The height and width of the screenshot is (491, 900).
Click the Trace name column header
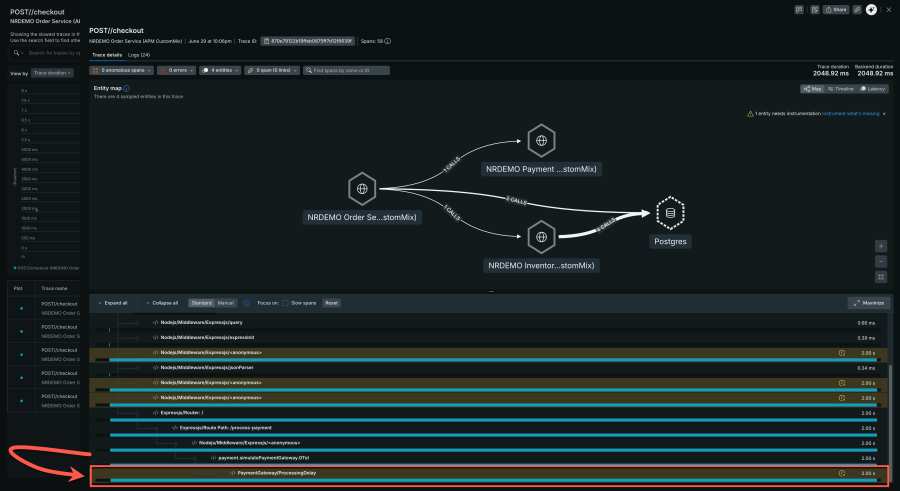[54, 288]
